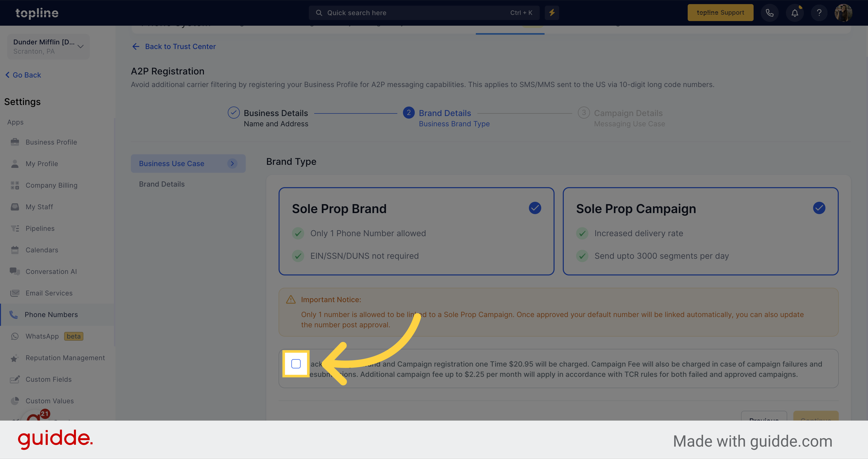The width and height of the screenshot is (868, 459).
Task: Select the Sole Prop Brand card title
Action: 339,209
